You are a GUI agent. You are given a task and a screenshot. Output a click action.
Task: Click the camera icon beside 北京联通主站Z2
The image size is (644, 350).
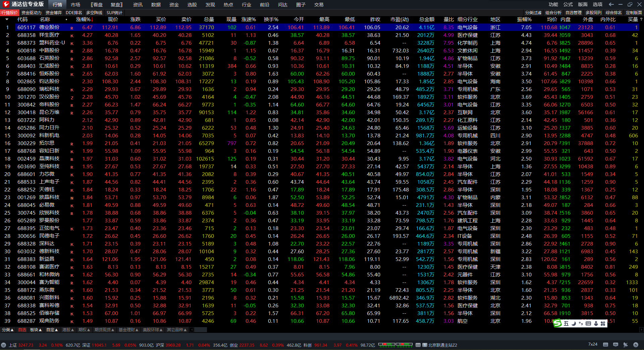click(x=418, y=345)
